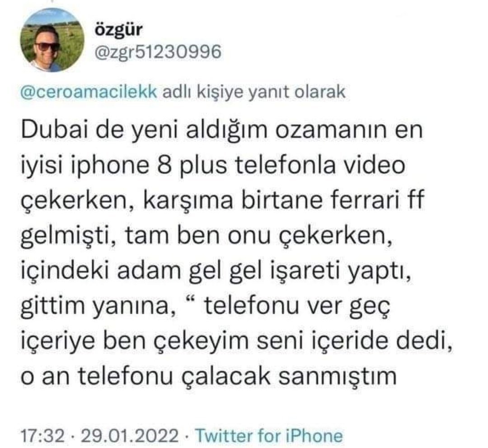Click the 17:32 timestamp
This screenshot has width=488, height=448.
click(x=42, y=435)
